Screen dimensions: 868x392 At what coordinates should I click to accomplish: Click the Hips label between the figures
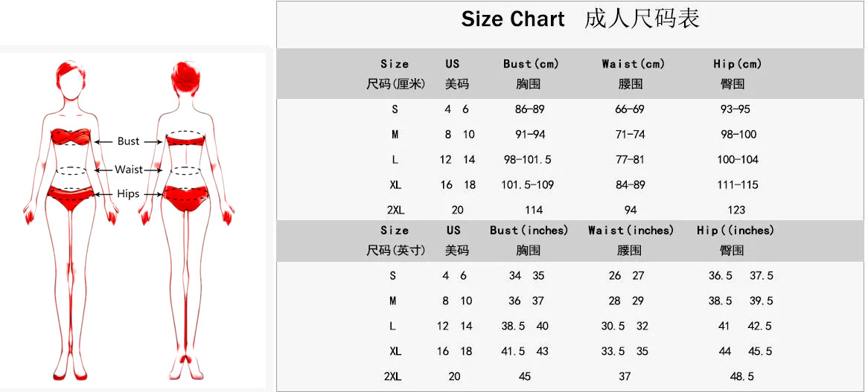point(128,193)
